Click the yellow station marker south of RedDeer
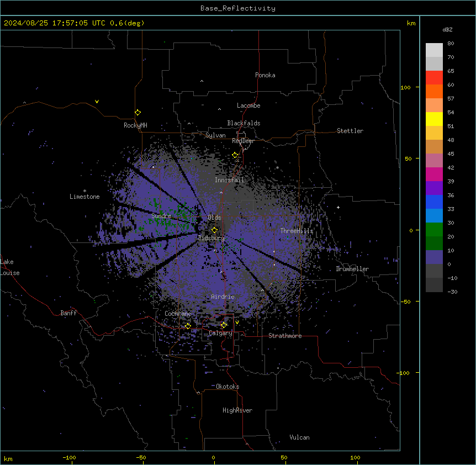 tap(235, 155)
